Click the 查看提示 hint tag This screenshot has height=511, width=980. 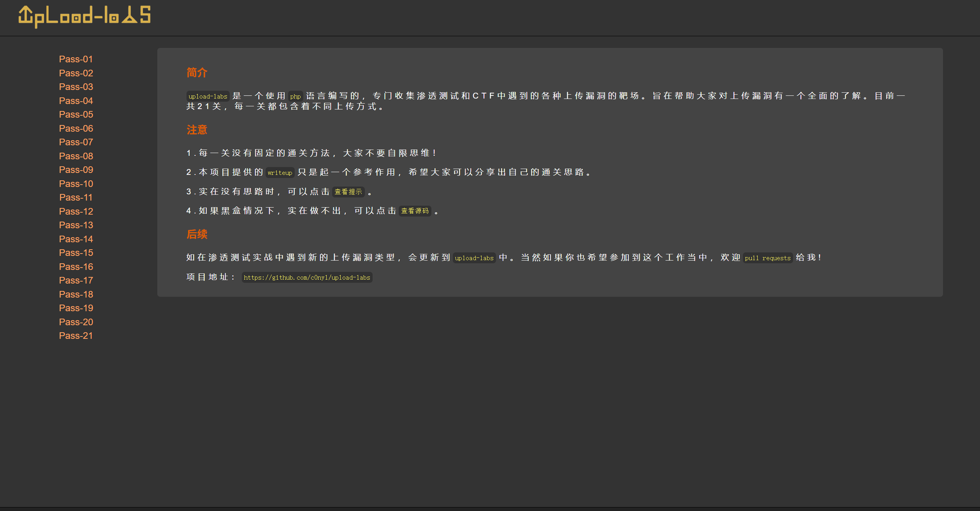[348, 192]
